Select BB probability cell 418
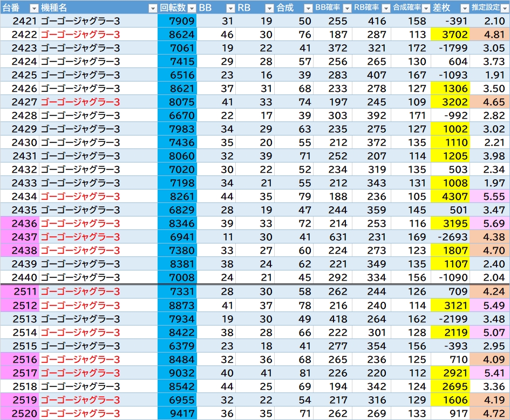Image resolution: width=510 pixels, height=420 pixels. (333, 319)
